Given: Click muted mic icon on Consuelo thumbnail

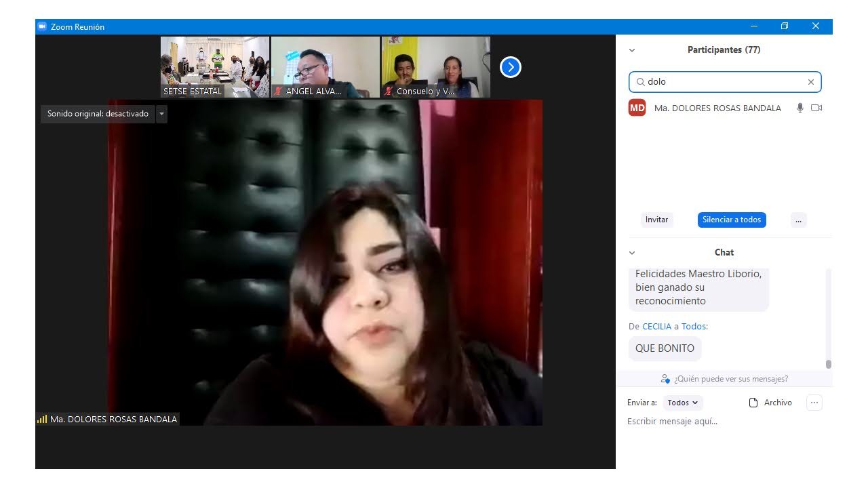Looking at the screenshot, I should (389, 91).
